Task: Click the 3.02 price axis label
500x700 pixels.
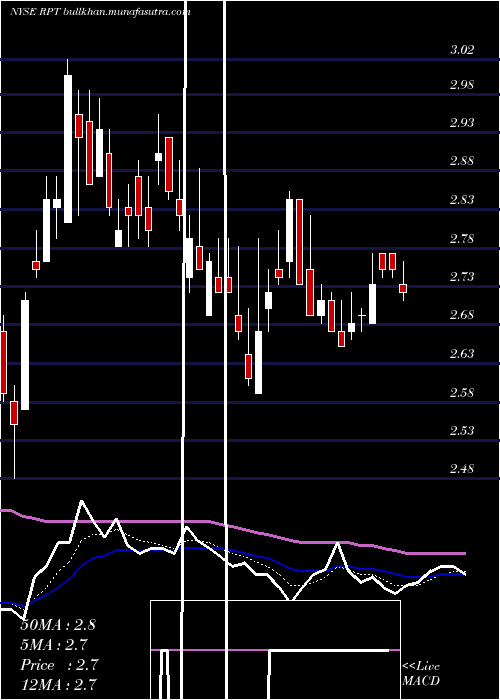Action: point(462,50)
